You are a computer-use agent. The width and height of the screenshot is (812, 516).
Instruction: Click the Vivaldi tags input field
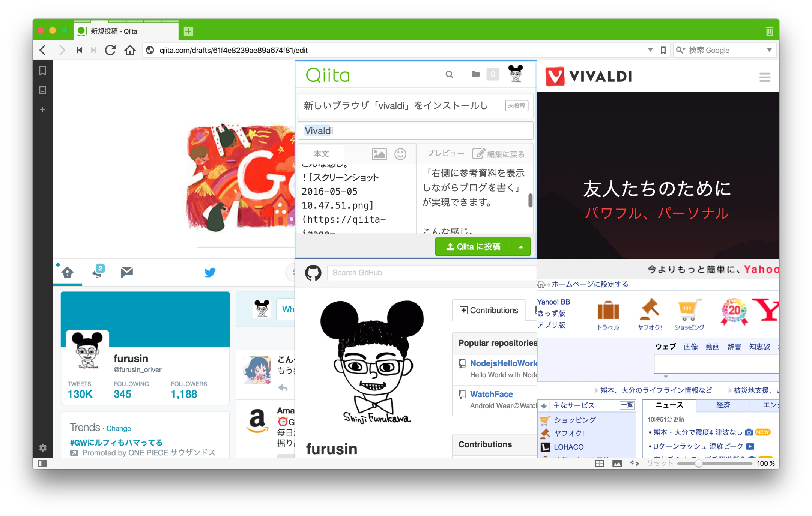click(415, 131)
